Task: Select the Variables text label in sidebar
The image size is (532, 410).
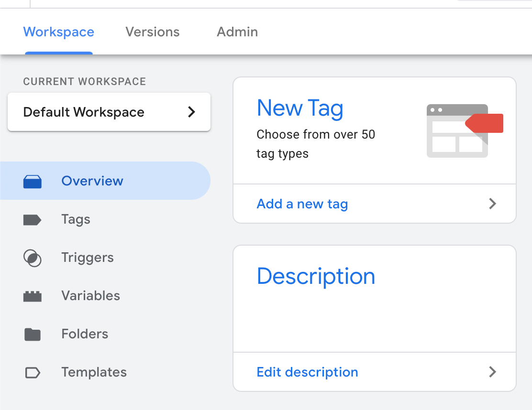Action: (x=90, y=296)
